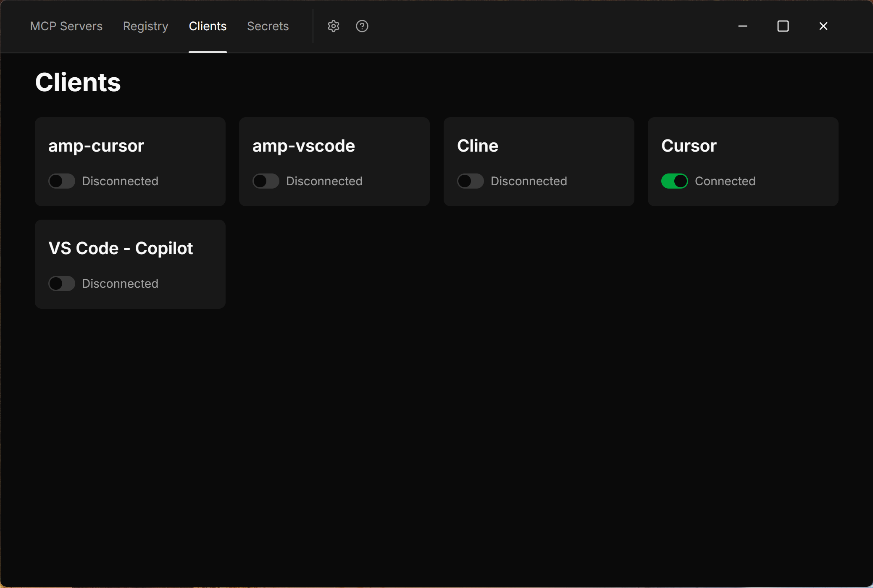
Task: Select the Clients tab
Action: tap(208, 26)
